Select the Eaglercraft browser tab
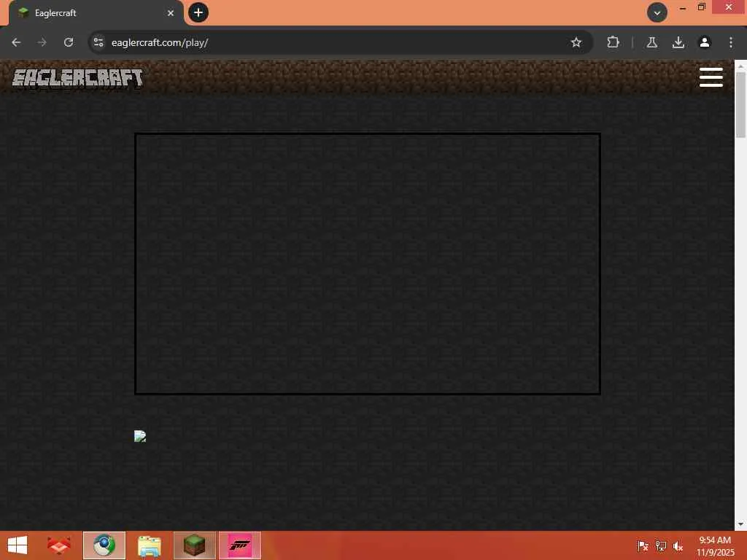Screen dimensions: 747x560 pos(96,13)
